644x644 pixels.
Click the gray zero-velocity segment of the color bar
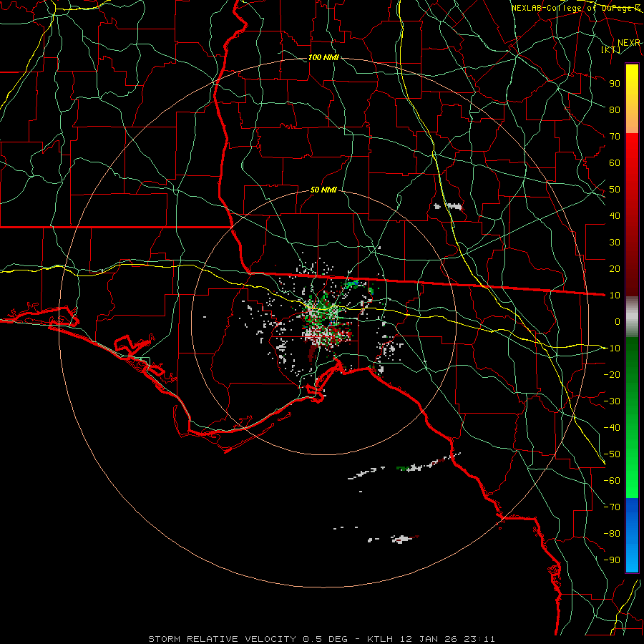tap(632, 317)
